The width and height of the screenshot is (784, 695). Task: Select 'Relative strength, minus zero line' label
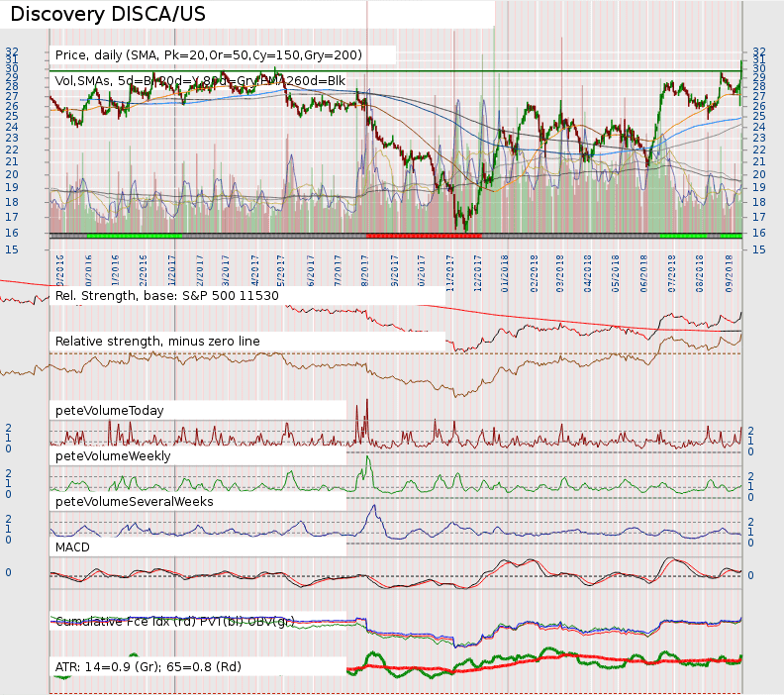(x=157, y=342)
